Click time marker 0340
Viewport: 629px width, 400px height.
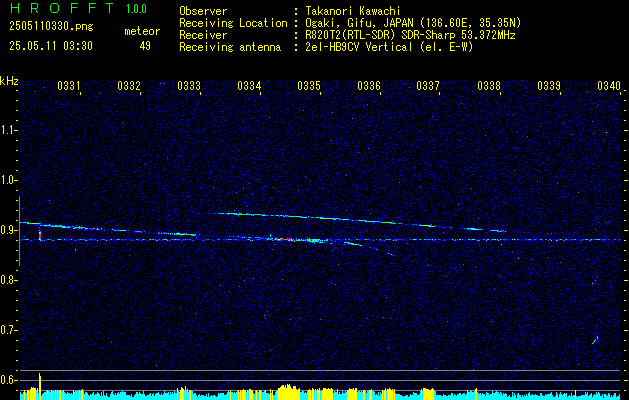point(609,85)
